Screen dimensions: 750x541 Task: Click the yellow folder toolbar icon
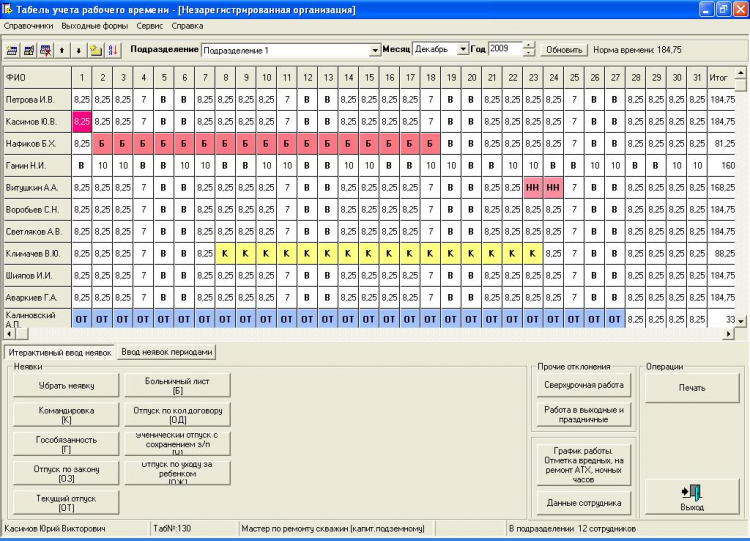point(94,49)
